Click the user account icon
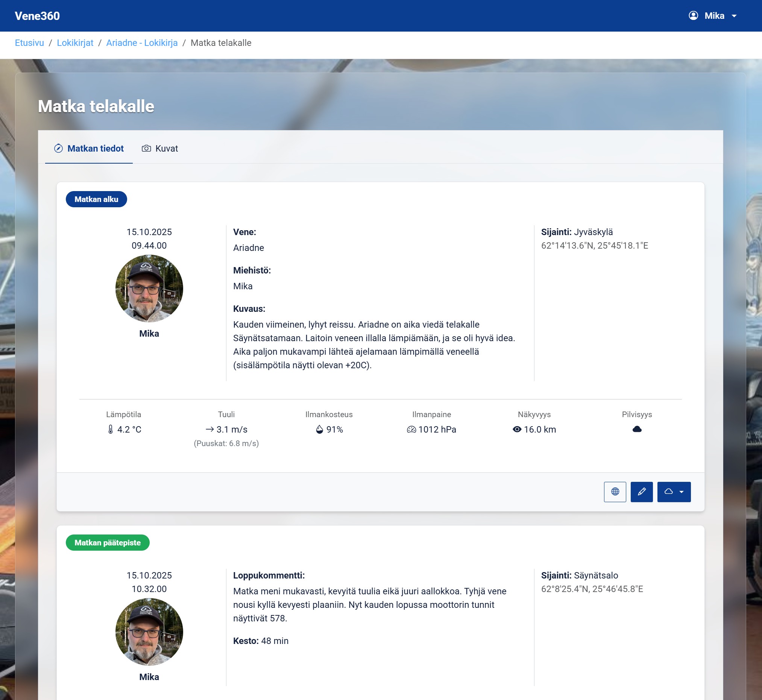Image resolution: width=762 pixels, height=700 pixels. coord(693,15)
